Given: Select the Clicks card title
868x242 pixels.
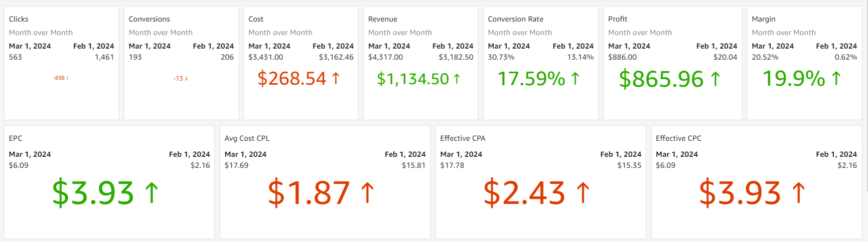Looking at the screenshot, I should coord(19,19).
